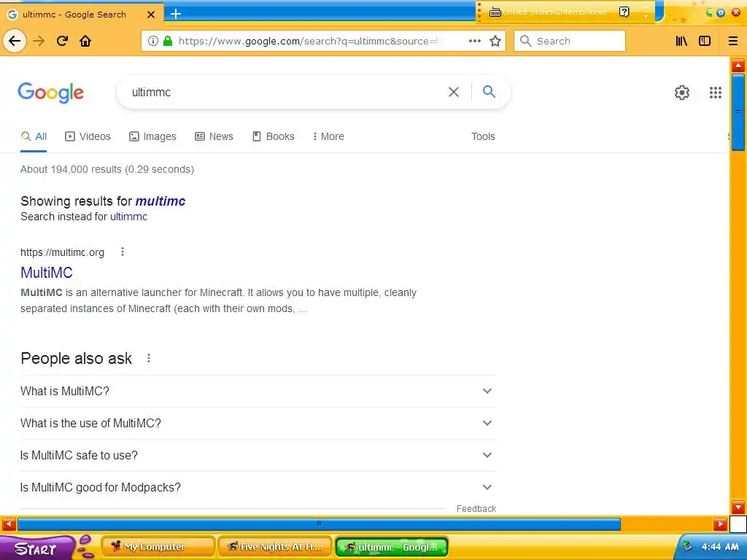Viewport: 747px width, 560px height.
Task: Click the browser address bar URL
Action: pyautogui.click(x=309, y=41)
